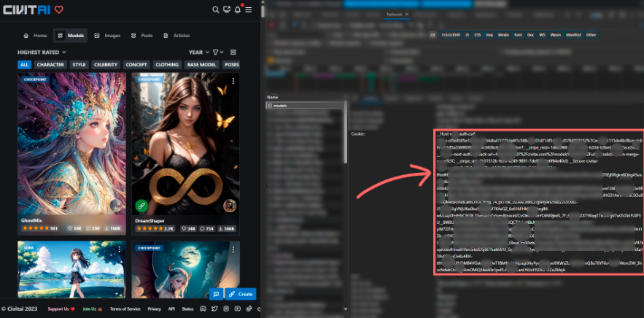This screenshot has height=318, width=644.
Task: Click GhostMix star rating 981
Action: coord(41,228)
